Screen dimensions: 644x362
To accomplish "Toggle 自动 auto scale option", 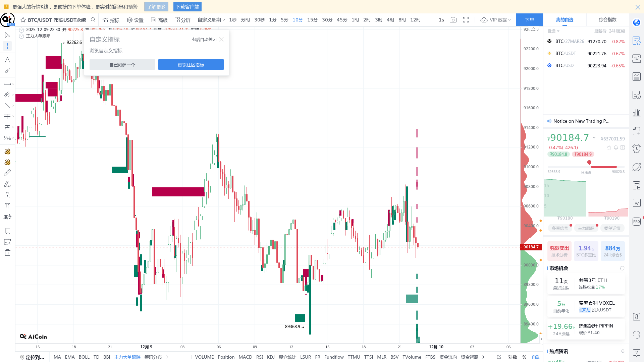I will tap(536, 357).
